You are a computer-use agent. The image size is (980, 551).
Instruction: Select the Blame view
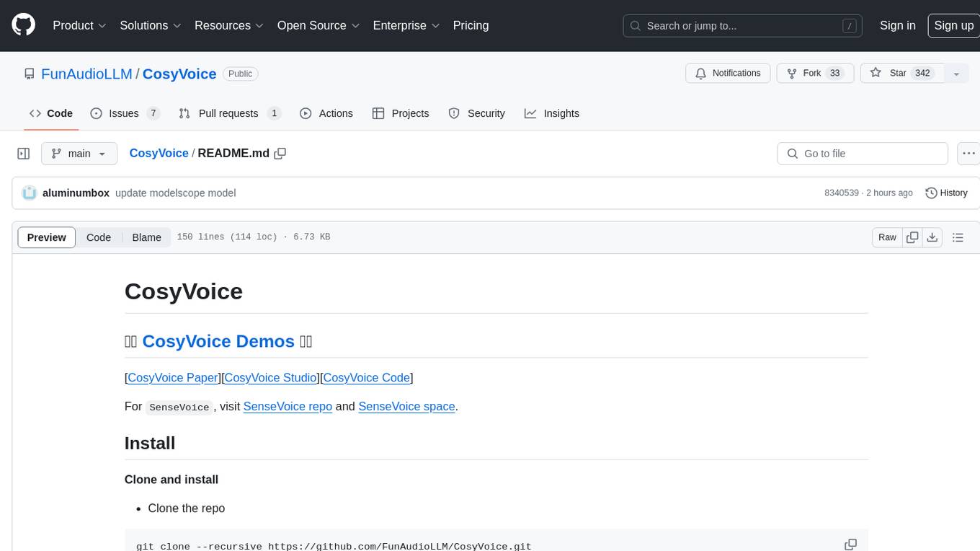click(x=146, y=237)
